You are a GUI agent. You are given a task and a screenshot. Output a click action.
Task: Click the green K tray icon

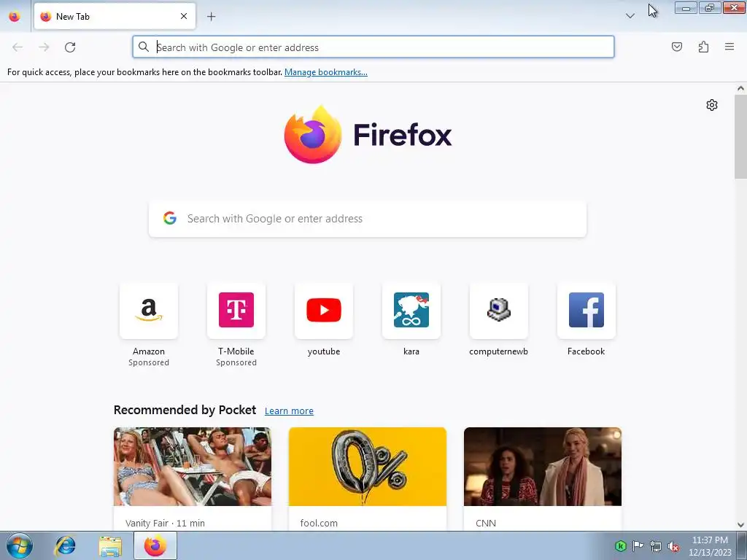click(620, 546)
